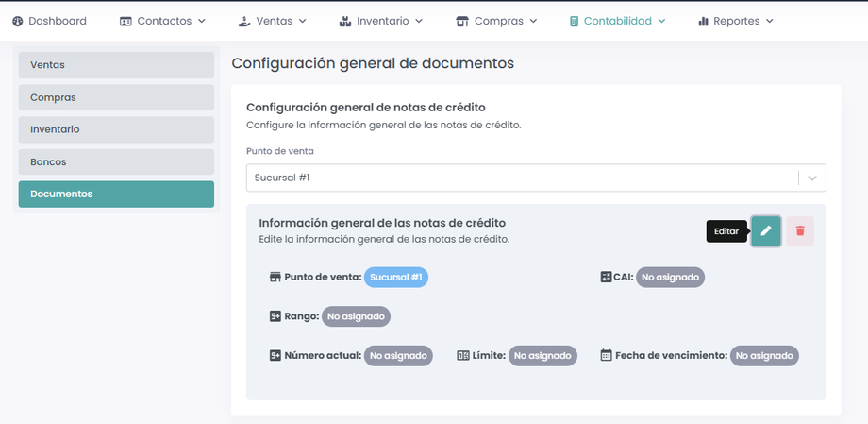Click the pencil Editar icon button
Image resolution: width=868 pixels, height=424 pixels.
pyautogui.click(x=766, y=231)
